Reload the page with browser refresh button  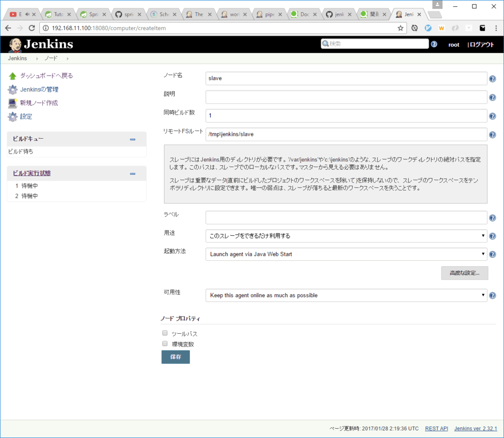(32, 28)
